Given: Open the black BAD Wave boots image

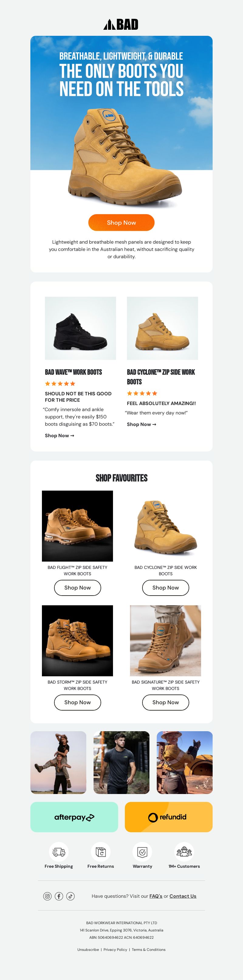Looking at the screenshot, I should 80,328.
